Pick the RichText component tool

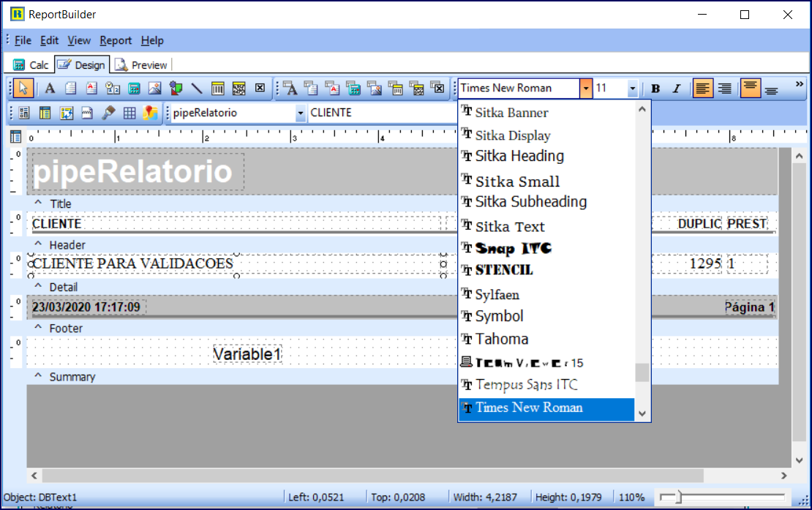[x=91, y=88]
